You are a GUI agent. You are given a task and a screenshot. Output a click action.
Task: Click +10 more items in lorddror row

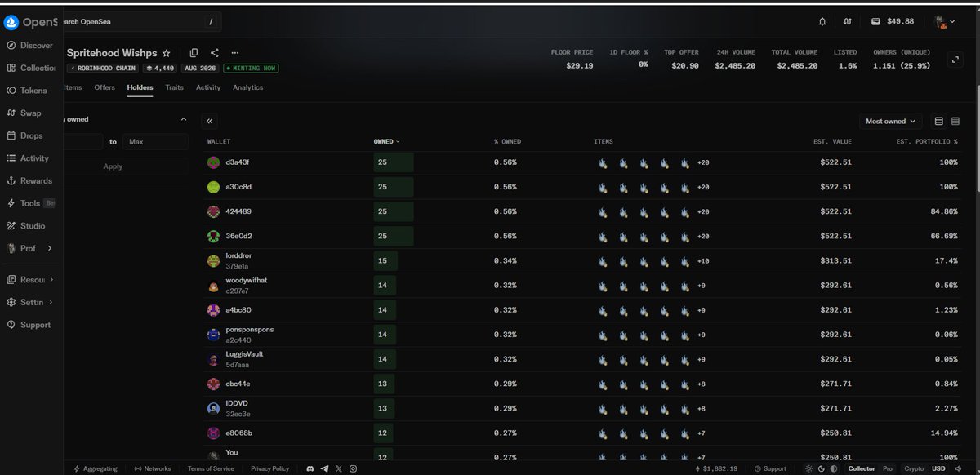coord(703,261)
